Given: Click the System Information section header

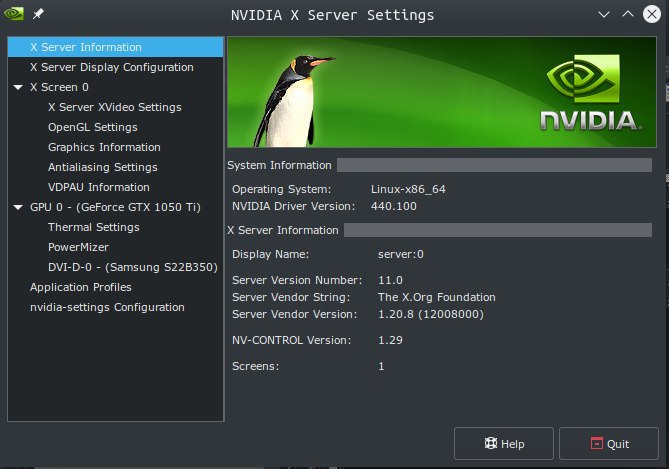Looking at the screenshot, I should click(279, 165).
